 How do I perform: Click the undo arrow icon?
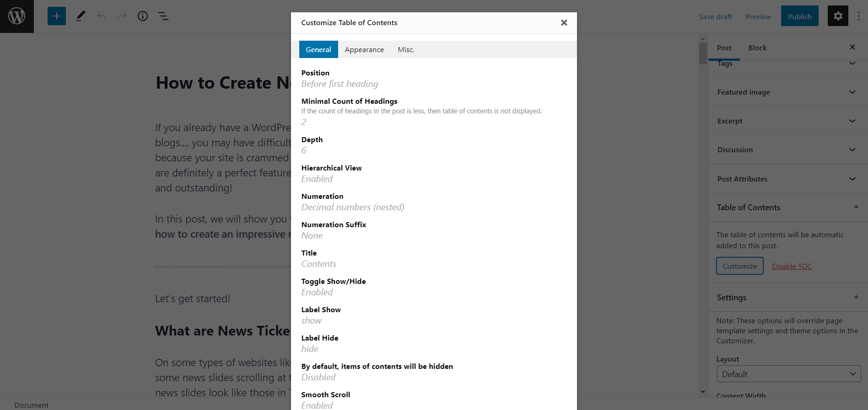point(102,16)
